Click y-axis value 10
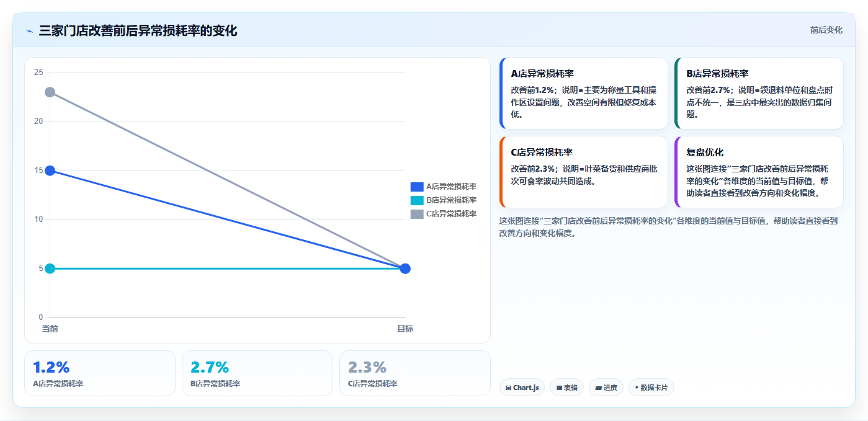868x421 pixels. tap(38, 219)
